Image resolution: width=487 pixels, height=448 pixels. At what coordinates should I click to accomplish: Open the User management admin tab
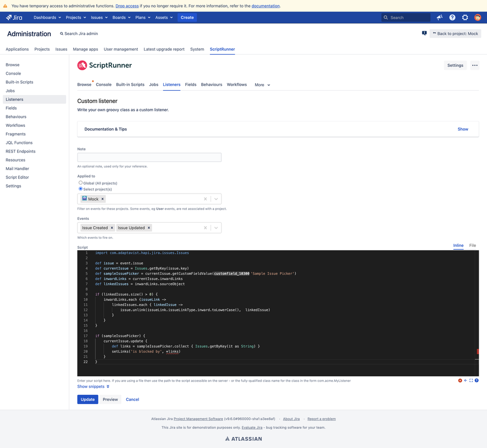click(121, 49)
